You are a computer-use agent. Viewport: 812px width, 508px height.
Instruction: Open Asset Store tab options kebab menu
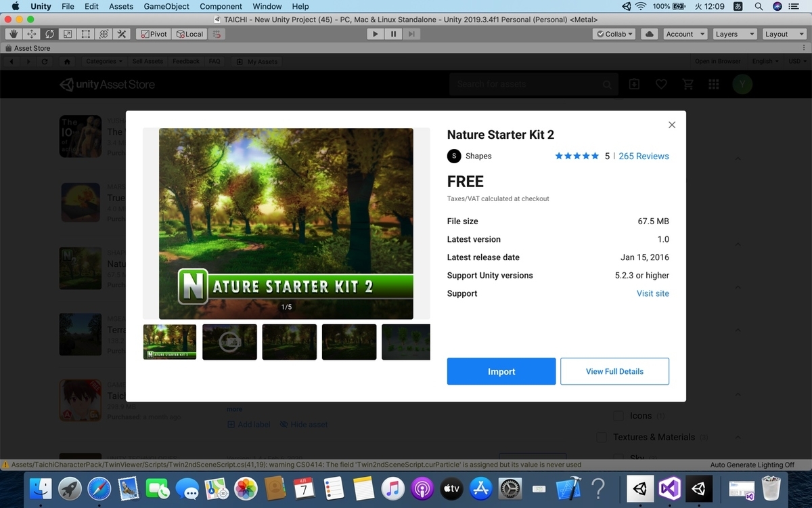805,48
